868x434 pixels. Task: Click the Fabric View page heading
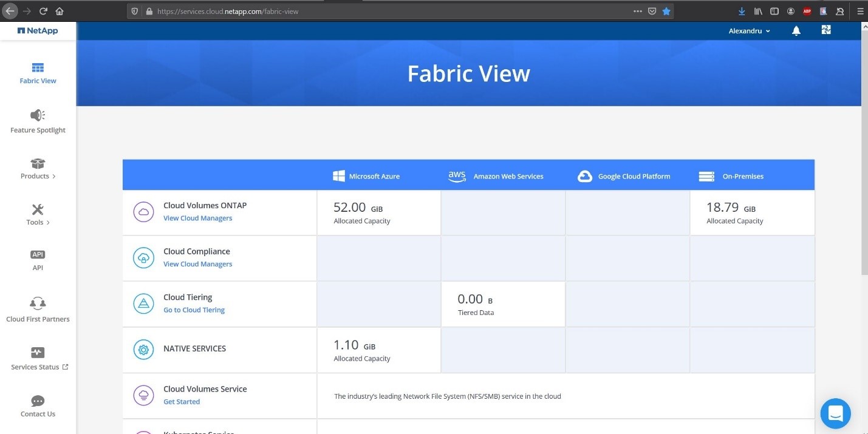click(x=468, y=73)
